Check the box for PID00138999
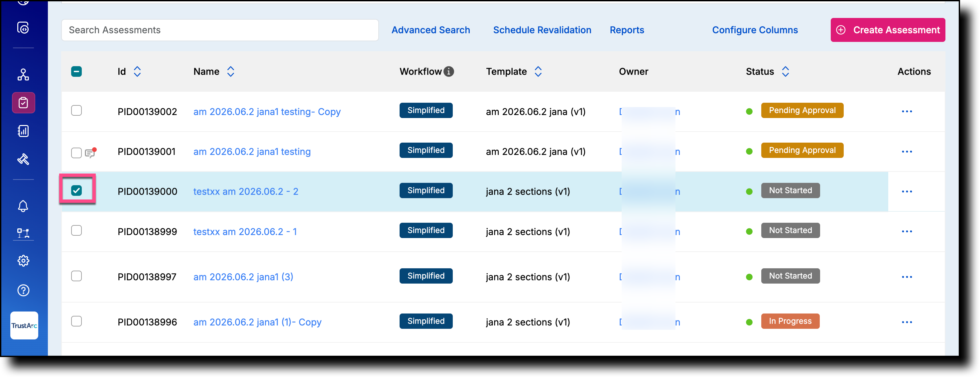Image resolution: width=980 pixels, height=377 pixels. click(x=76, y=230)
